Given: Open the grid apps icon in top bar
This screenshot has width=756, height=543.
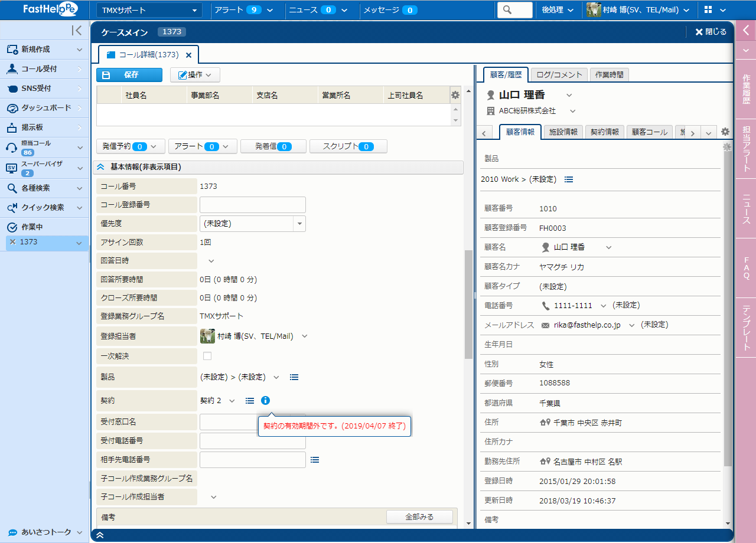Looking at the screenshot, I should coord(708,10).
